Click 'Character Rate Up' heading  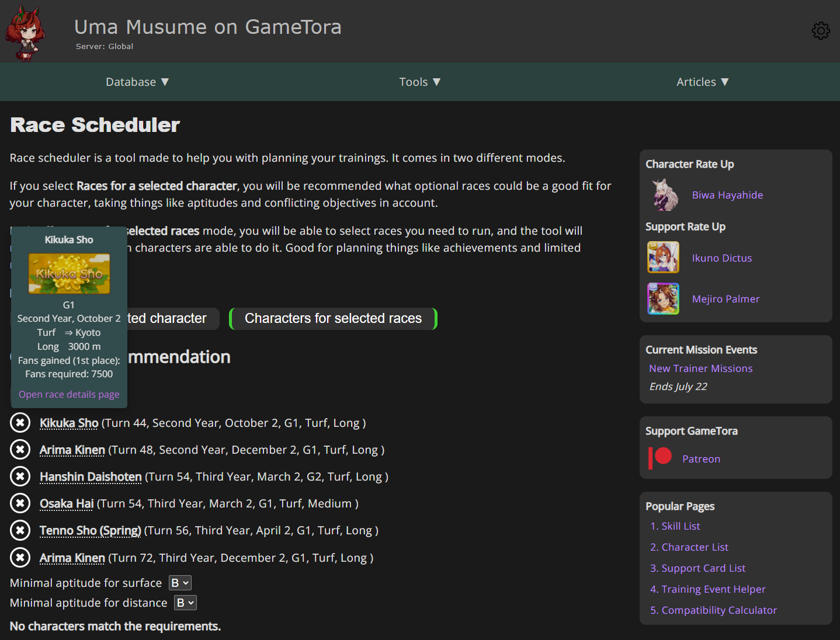point(690,164)
